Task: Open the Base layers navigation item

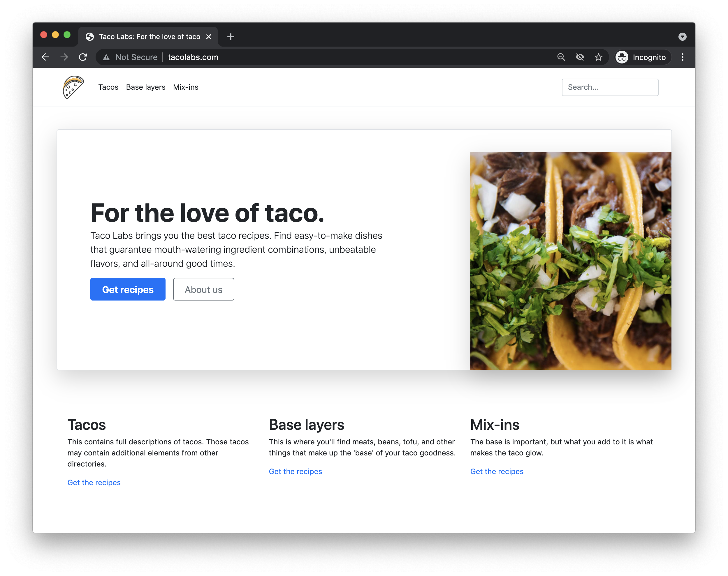Action: 145,87
